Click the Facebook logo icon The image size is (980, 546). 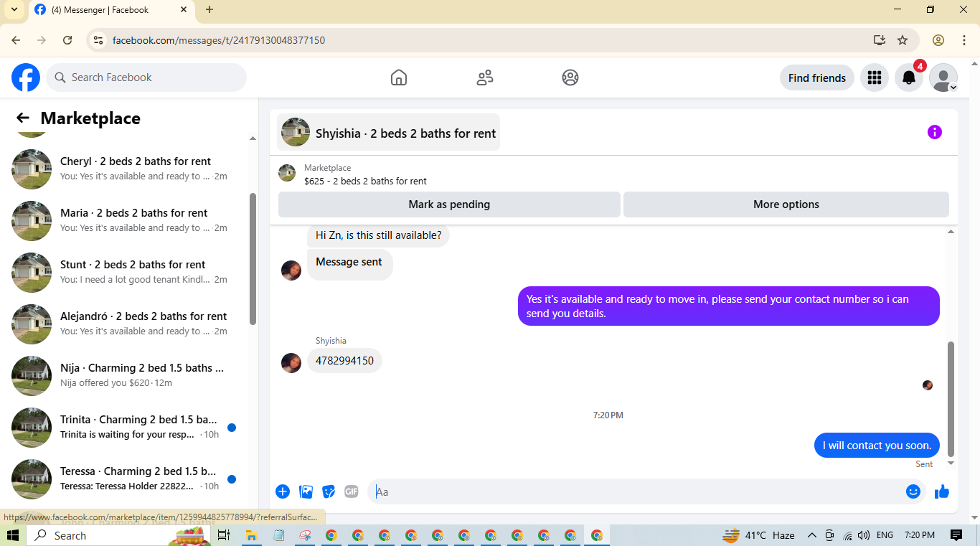(x=26, y=77)
